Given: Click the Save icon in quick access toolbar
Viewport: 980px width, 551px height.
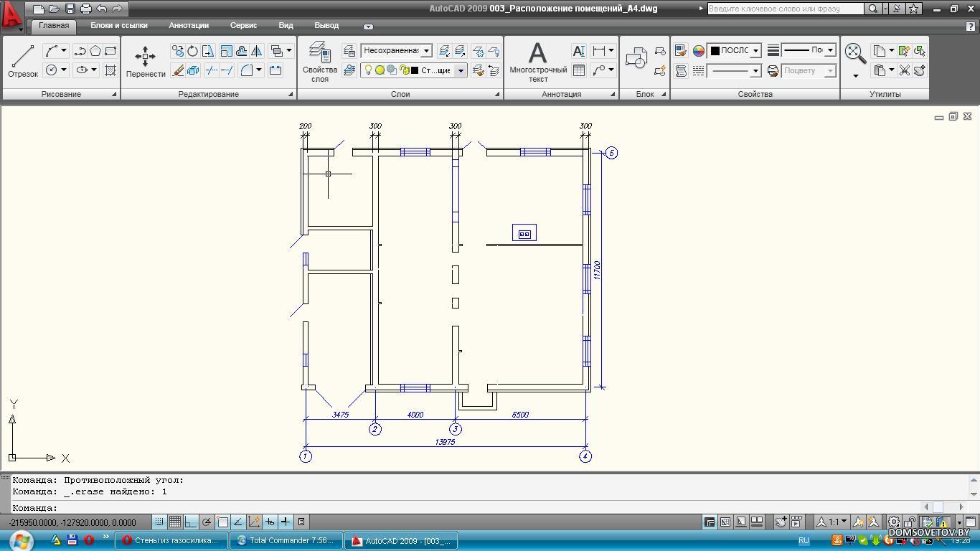Looking at the screenshot, I should (x=70, y=9).
